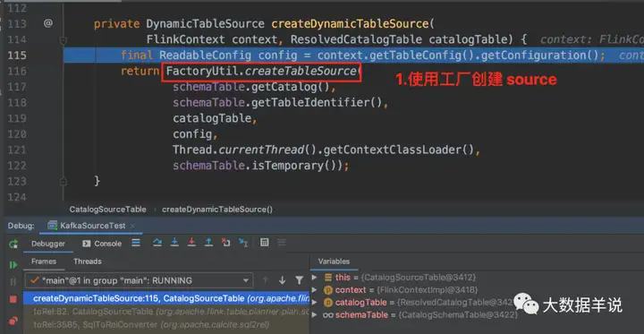The width and height of the screenshot is (644, 334).
Task: Open the Evaluate Expression calculator
Action: (x=265, y=243)
